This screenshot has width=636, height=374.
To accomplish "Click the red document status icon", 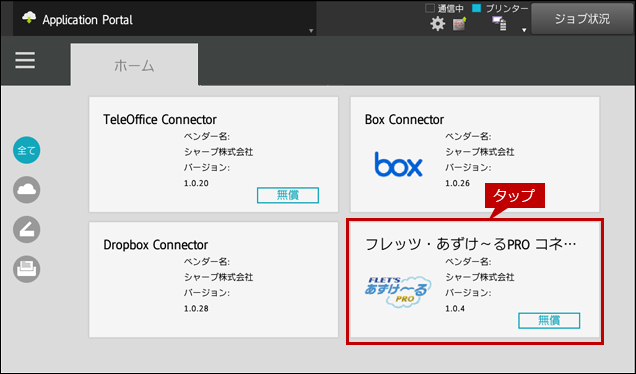I will [459, 24].
